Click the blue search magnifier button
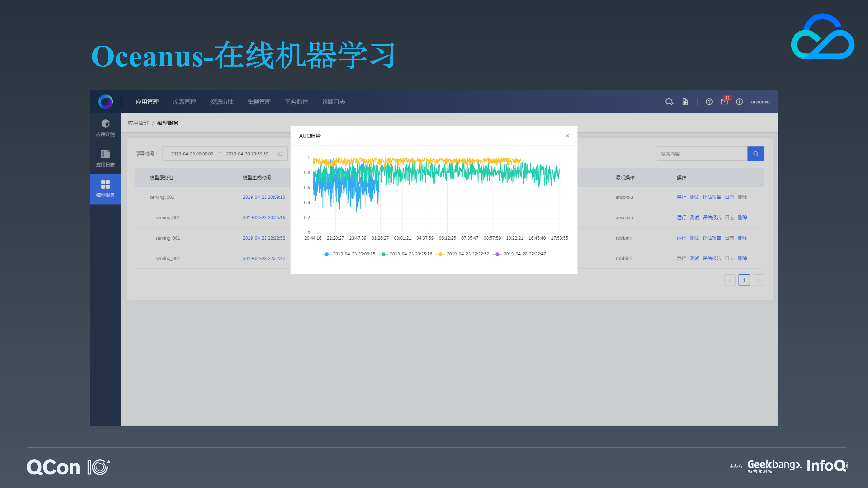This screenshot has height=488, width=868. tap(756, 154)
